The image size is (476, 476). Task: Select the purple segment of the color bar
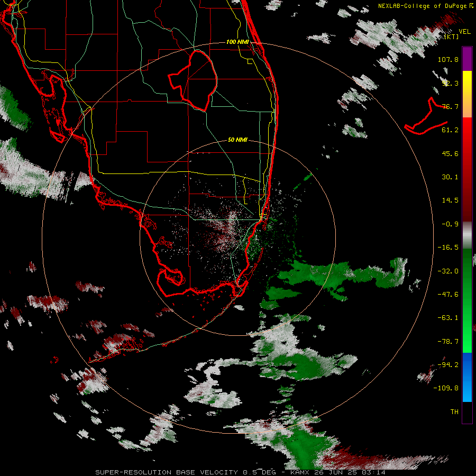(x=467, y=59)
